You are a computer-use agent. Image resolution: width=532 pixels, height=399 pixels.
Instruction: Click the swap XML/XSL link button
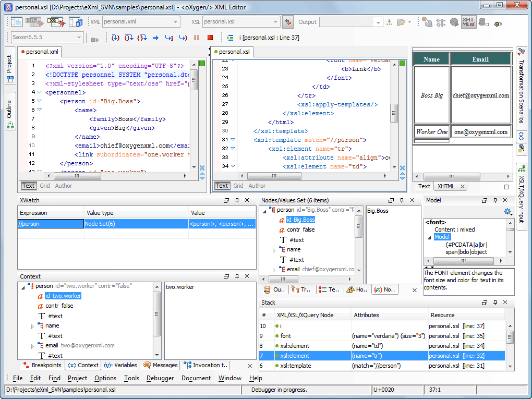[x=288, y=22]
